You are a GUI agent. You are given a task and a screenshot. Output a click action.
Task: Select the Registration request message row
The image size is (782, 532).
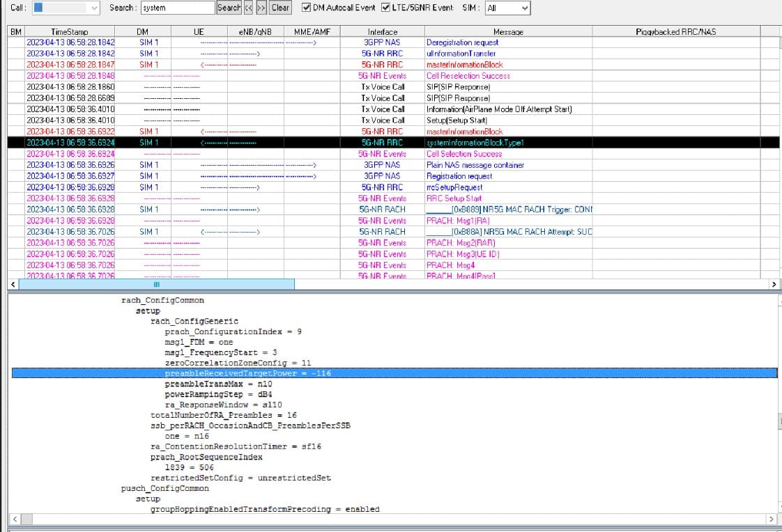(x=393, y=176)
